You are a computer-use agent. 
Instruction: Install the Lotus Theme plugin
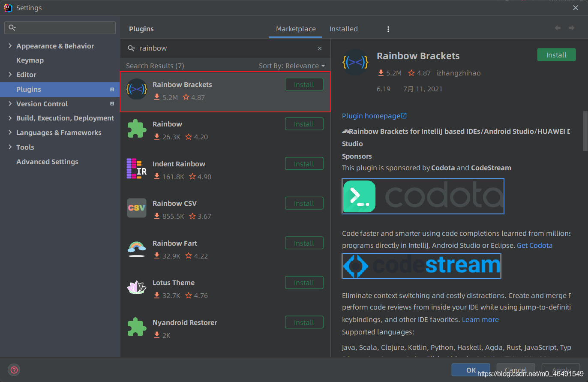pos(304,283)
